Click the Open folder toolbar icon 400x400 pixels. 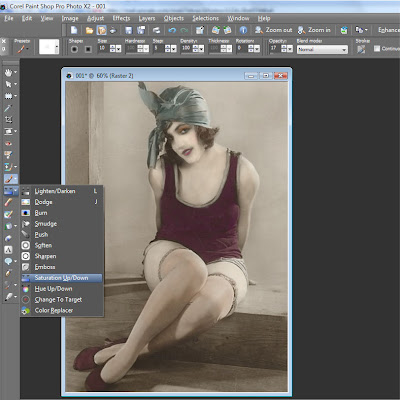coord(89,30)
